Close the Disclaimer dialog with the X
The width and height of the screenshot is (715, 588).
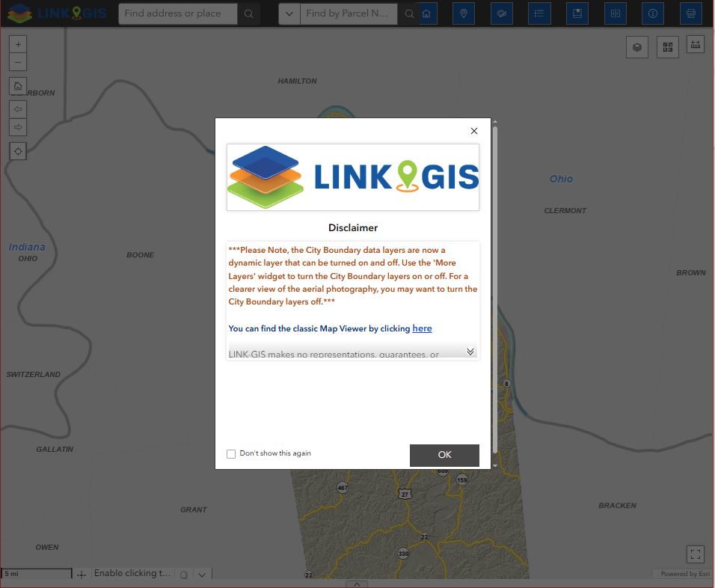pyautogui.click(x=473, y=131)
